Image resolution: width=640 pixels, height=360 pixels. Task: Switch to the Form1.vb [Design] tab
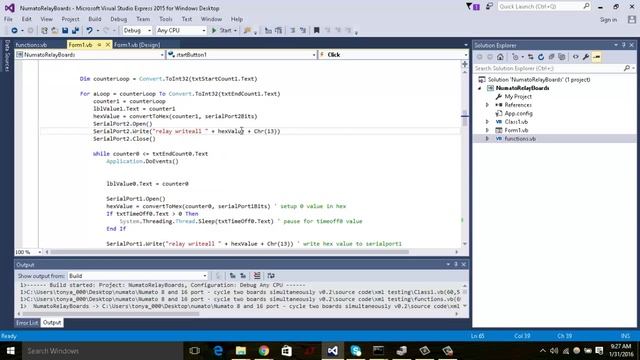(x=137, y=45)
